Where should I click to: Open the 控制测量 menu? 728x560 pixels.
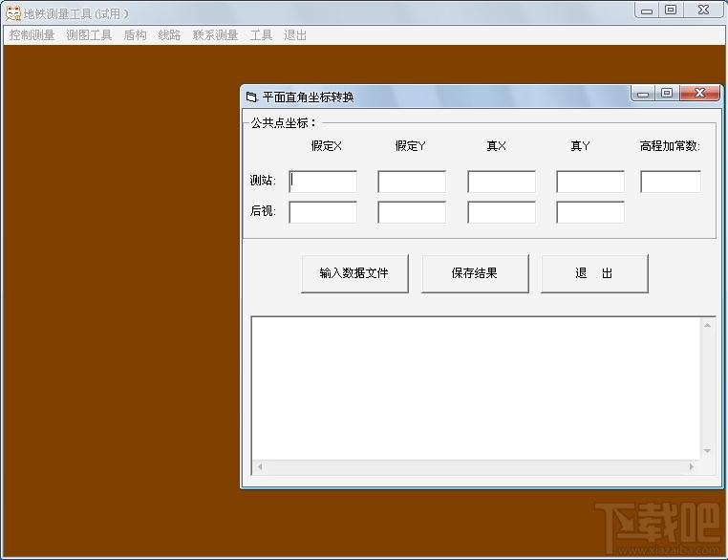[32, 35]
